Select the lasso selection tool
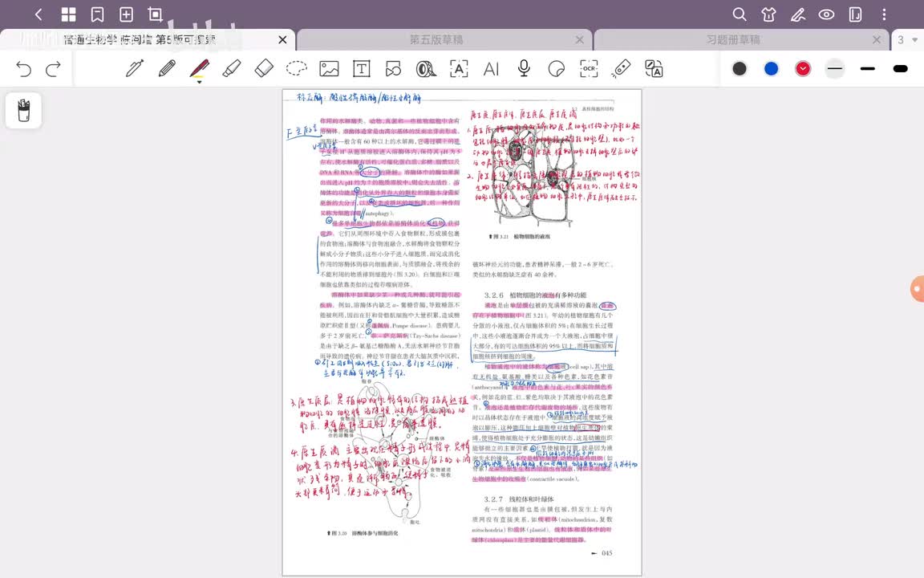 297,68
